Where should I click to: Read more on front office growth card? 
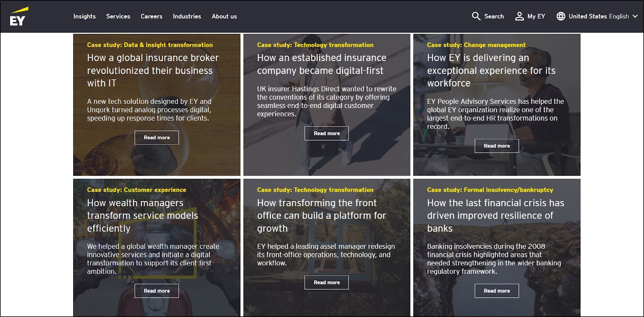point(326,282)
